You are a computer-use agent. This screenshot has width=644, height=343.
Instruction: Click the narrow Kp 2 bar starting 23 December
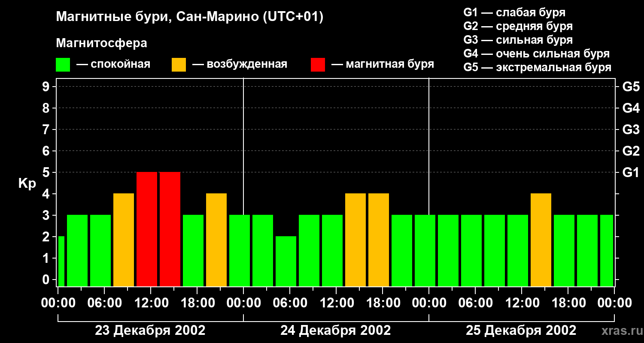click(x=61, y=261)
